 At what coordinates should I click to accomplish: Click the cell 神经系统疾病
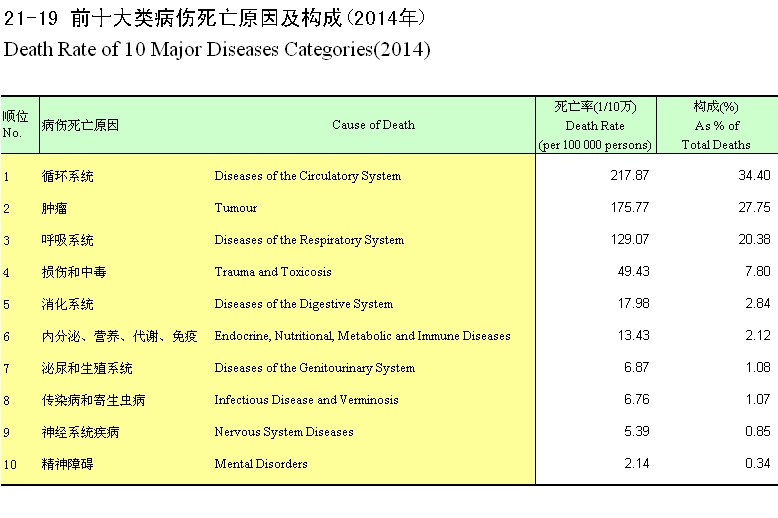(80, 432)
